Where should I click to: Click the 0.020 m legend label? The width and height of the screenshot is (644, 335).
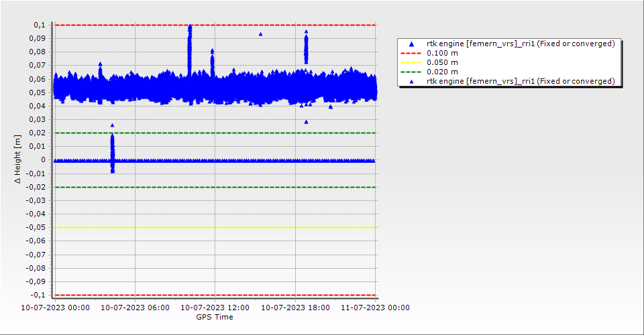pos(443,72)
